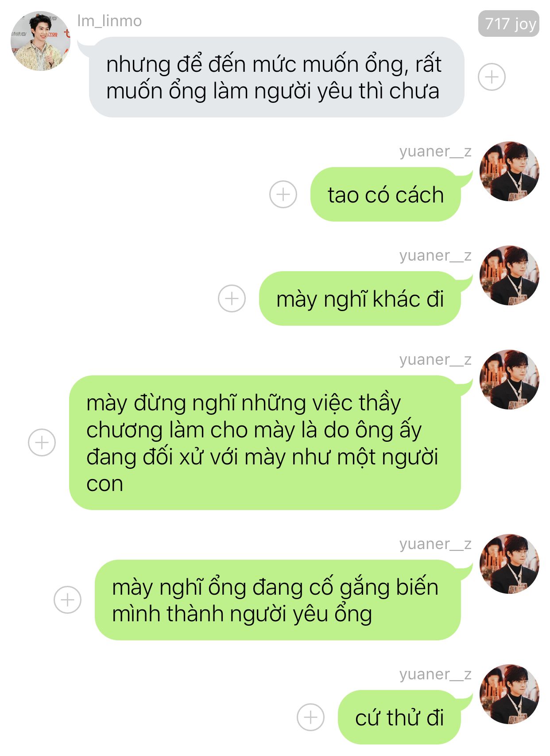Select the gray "nhưng để đến mức" bubble
Screen dimensions: 550x756
coord(276,77)
